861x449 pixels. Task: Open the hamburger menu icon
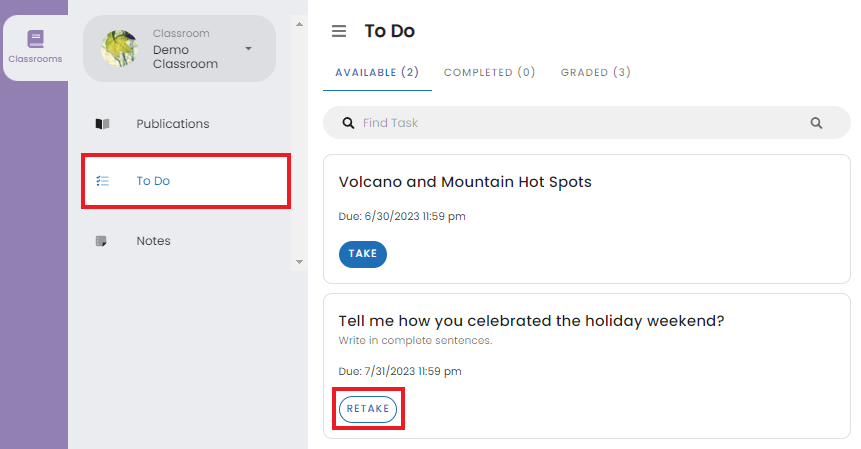coord(339,31)
